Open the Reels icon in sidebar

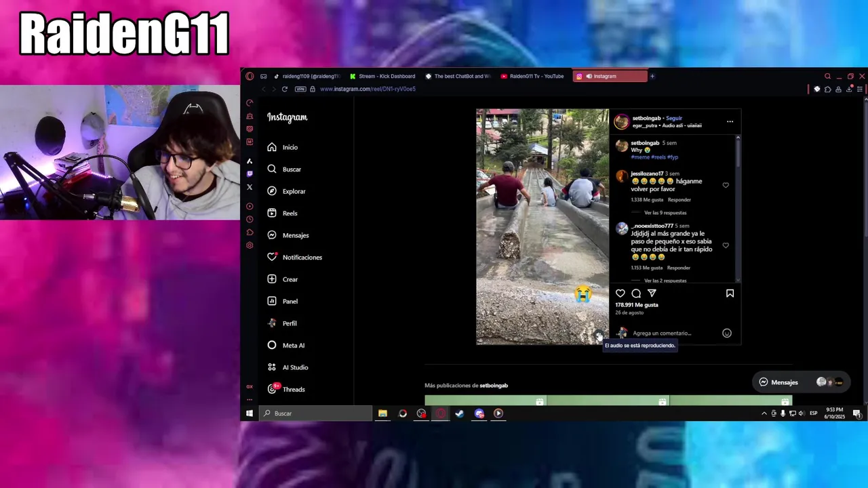click(x=272, y=213)
